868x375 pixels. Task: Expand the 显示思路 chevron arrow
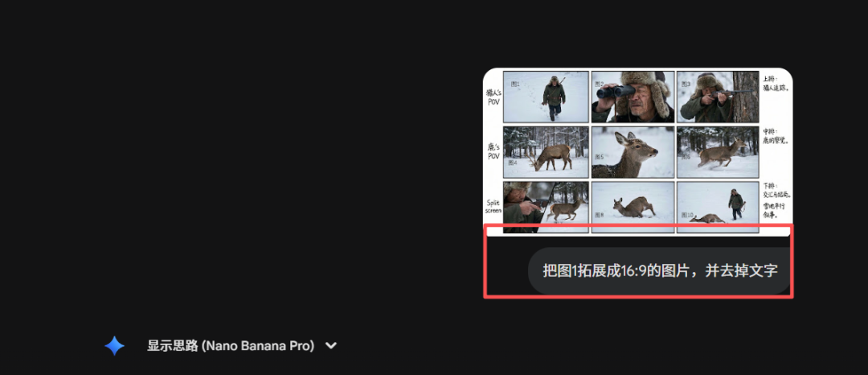pos(330,346)
